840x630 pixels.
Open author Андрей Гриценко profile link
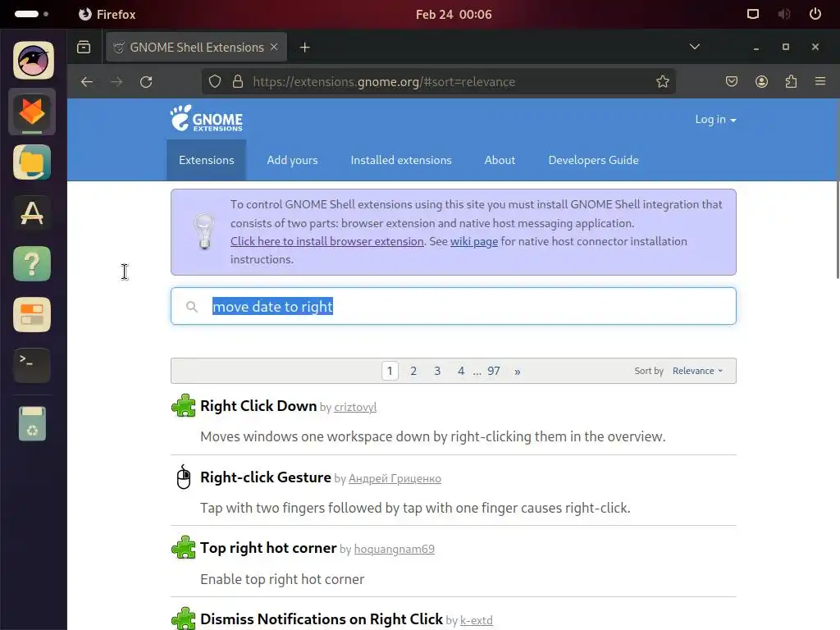coord(395,478)
